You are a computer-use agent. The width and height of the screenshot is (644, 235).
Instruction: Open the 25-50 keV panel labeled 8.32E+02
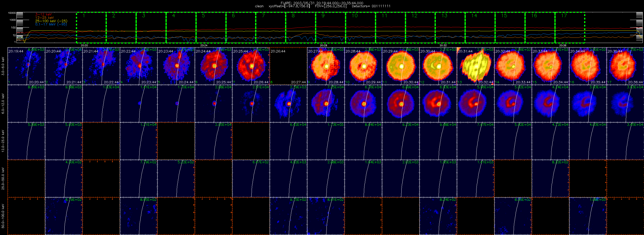(x=550, y=178)
